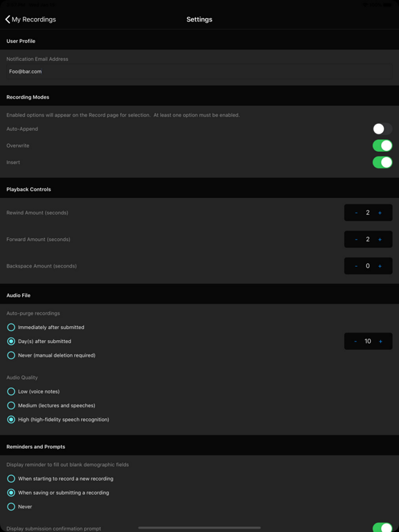399x532 pixels.
Task: Set demographic reminder to Never
Action: click(x=19, y=506)
